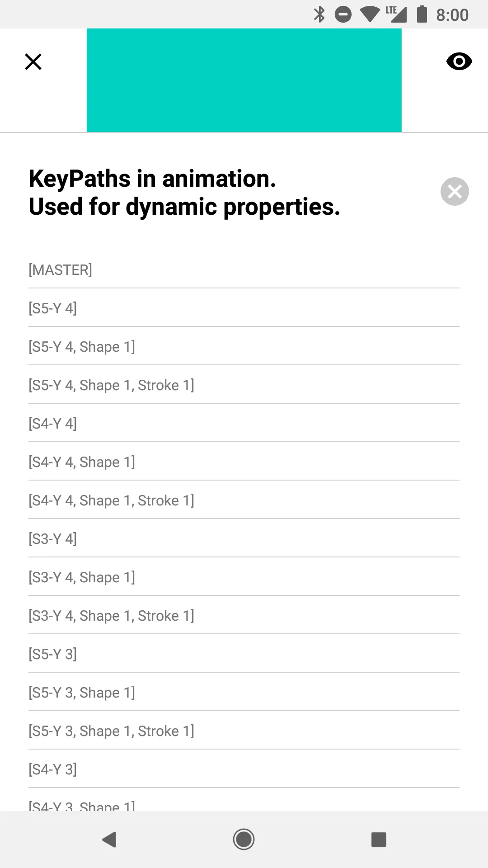Open the [S5-Y 4, Shape 1] keypath
Screen dimensions: 488x868
[244, 346]
